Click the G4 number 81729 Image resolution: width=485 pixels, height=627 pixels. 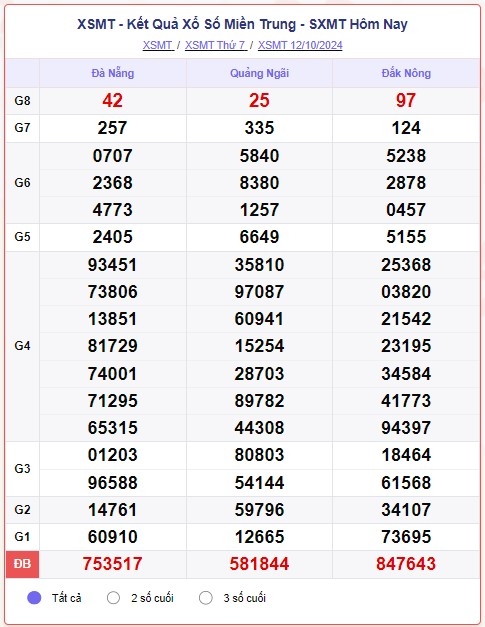pyautogui.click(x=112, y=346)
